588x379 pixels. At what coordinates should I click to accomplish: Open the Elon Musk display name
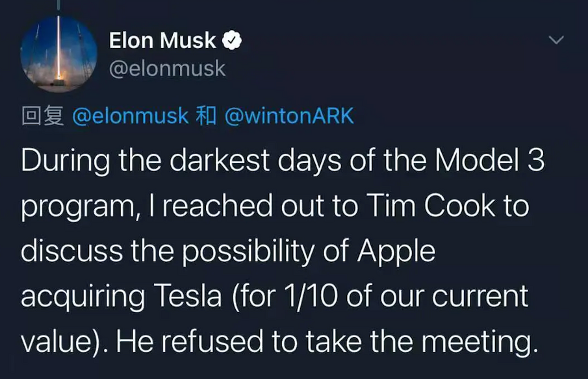tap(162, 40)
